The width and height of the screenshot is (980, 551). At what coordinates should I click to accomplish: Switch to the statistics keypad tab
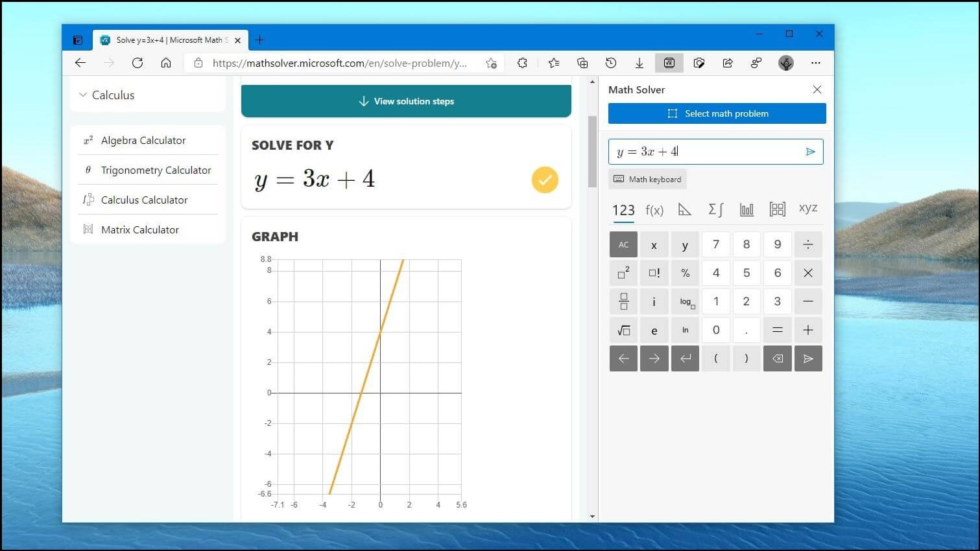(747, 209)
